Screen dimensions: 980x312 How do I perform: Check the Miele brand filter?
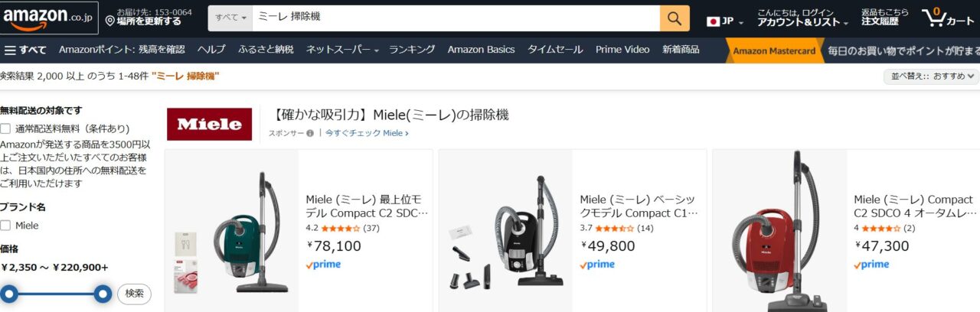pyautogui.click(x=5, y=226)
